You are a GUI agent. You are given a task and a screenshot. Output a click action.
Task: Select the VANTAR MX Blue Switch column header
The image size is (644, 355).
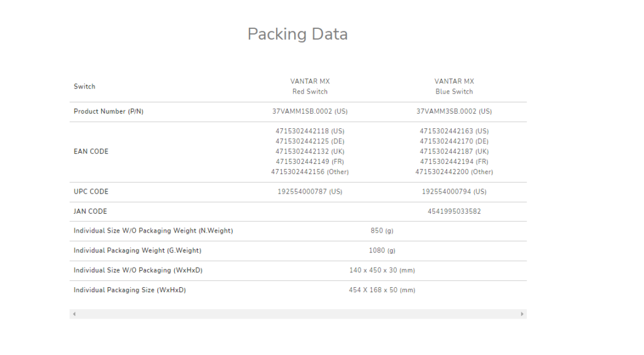pos(454,86)
